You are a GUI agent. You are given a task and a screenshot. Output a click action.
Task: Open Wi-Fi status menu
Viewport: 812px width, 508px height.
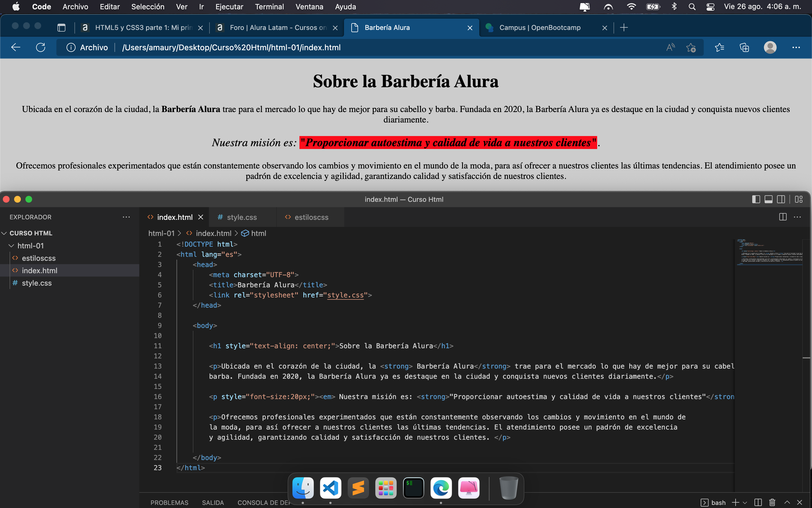[631, 7]
